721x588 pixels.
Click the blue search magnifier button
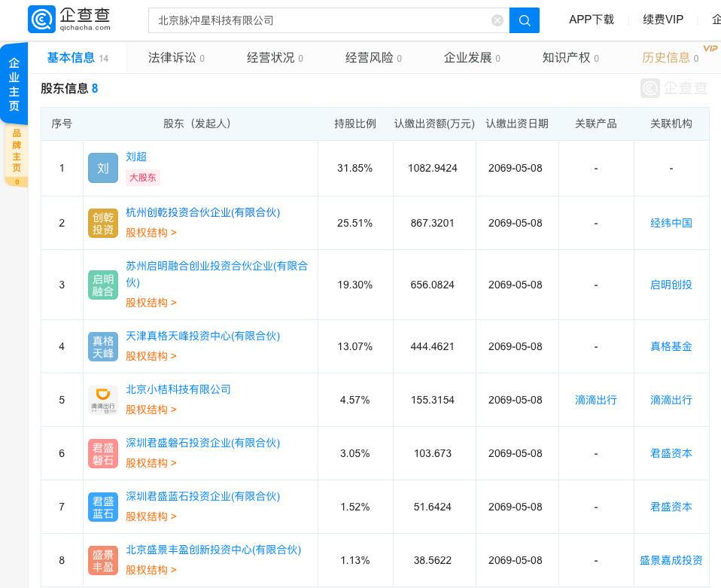click(525, 20)
